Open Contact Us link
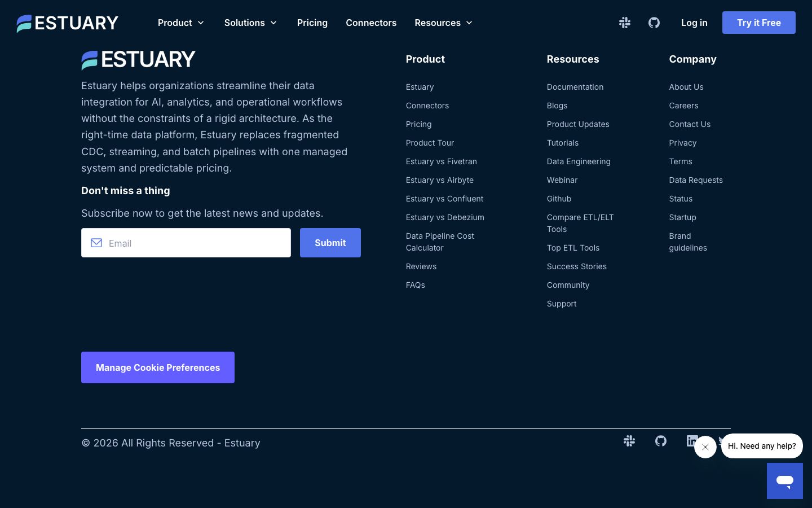The width and height of the screenshot is (812, 508). click(x=690, y=124)
